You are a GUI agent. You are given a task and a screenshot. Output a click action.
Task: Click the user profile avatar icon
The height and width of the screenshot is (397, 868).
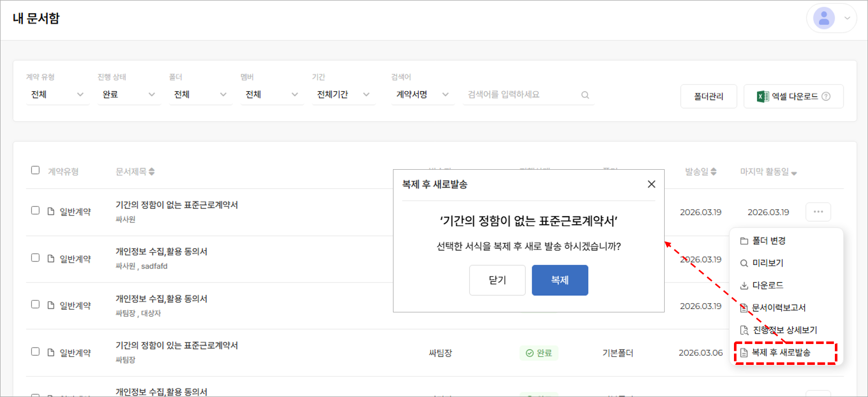(824, 18)
